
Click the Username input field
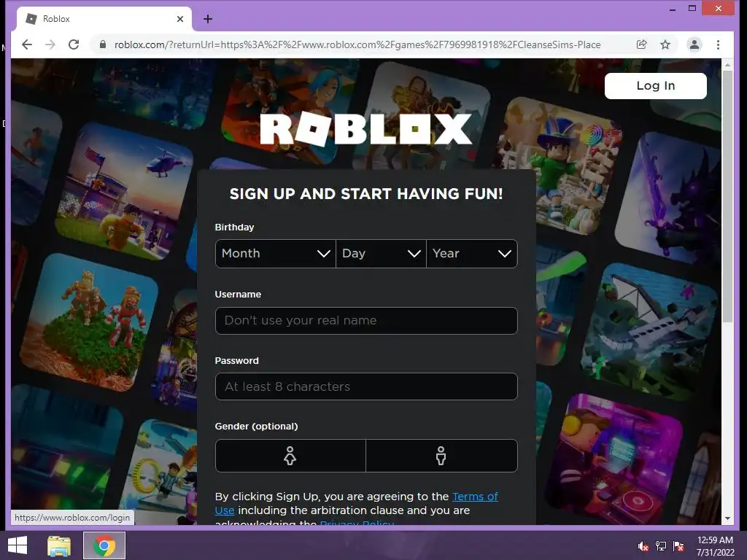click(366, 321)
